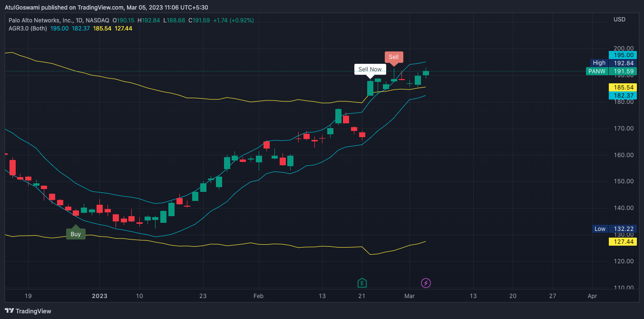Select the Palo Alto Networks symbol title

pyautogui.click(x=59, y=20)
